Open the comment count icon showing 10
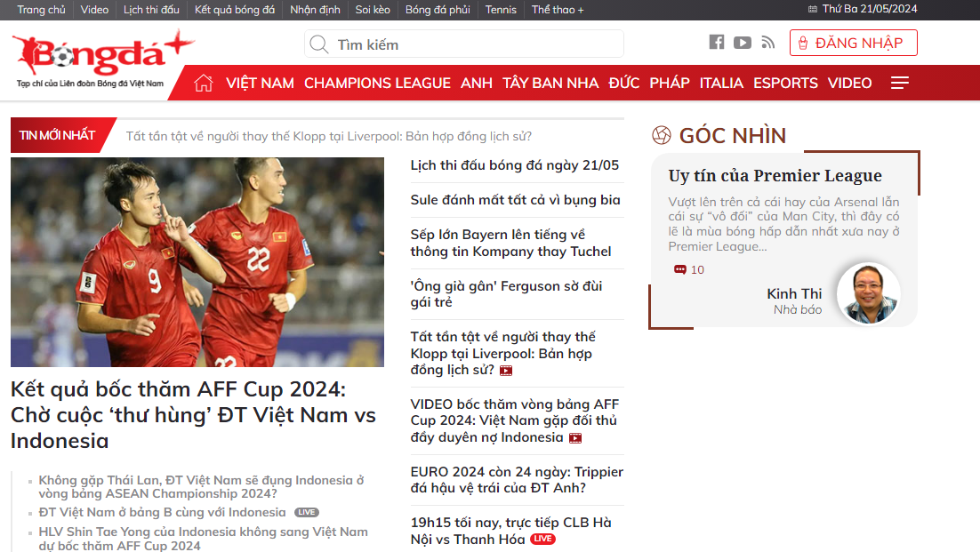Viewport: 980px width, 552px height. click(x=680, y=269)
